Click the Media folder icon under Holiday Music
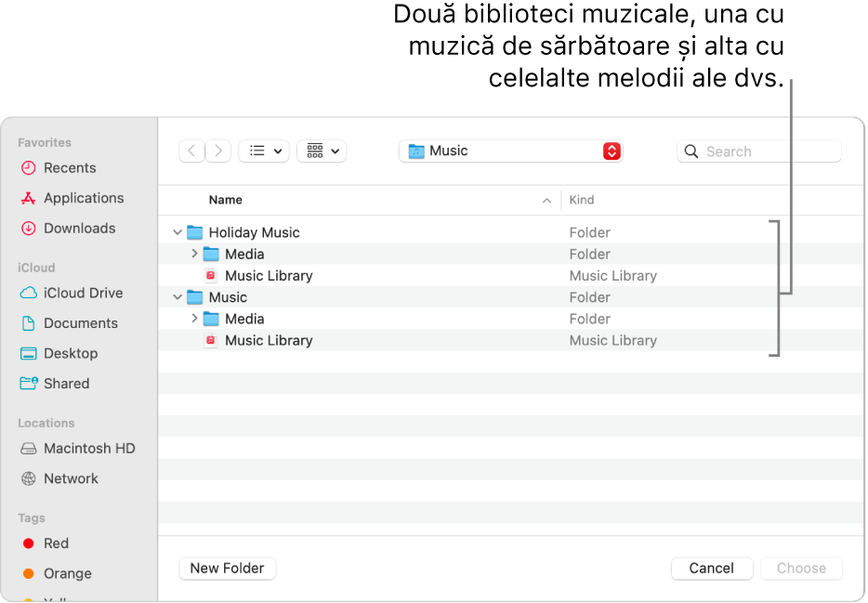Viewport: 868px width, 603px height. (211, 254)
